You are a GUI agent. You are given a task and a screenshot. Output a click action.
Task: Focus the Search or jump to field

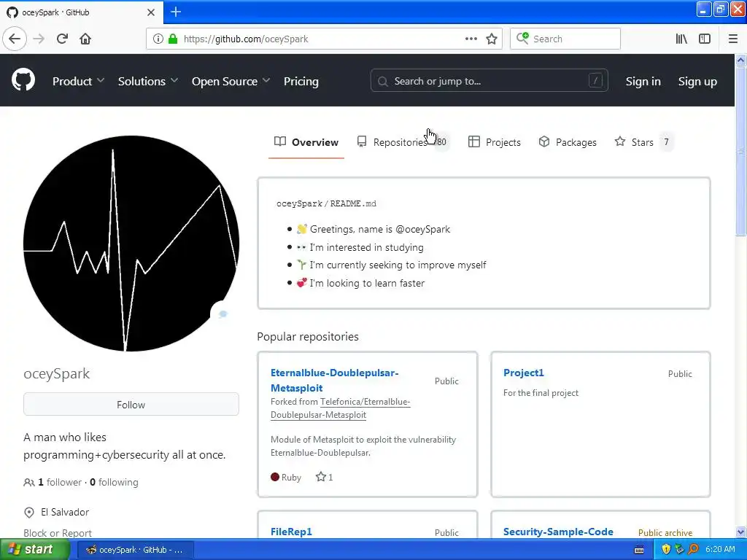(x=489, y=81)
